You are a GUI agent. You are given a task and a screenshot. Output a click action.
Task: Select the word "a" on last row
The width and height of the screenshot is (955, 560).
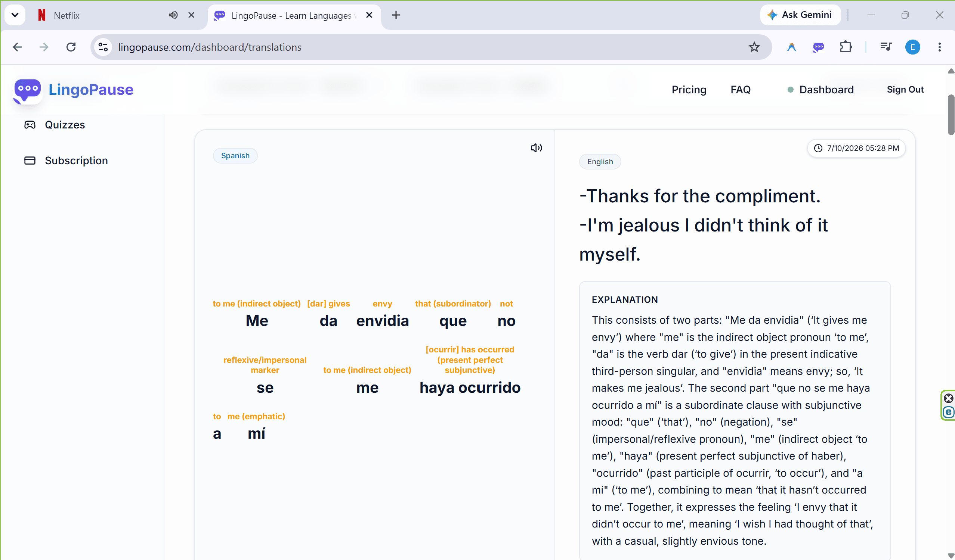(x=217, y=434)
